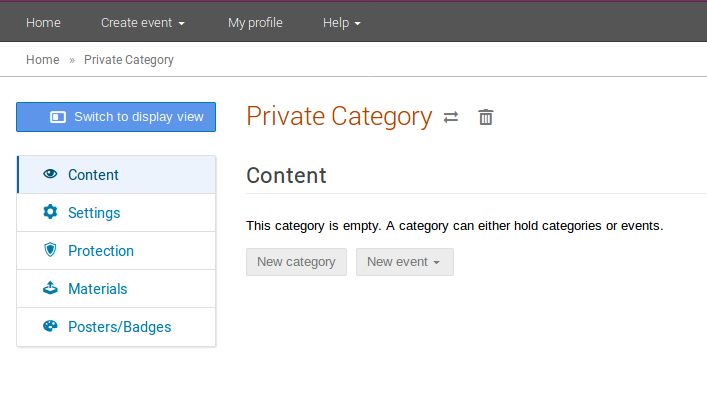Select the Protection sidebar tab
The width and height of the screenshot is (707, 410).
point(116,251)
